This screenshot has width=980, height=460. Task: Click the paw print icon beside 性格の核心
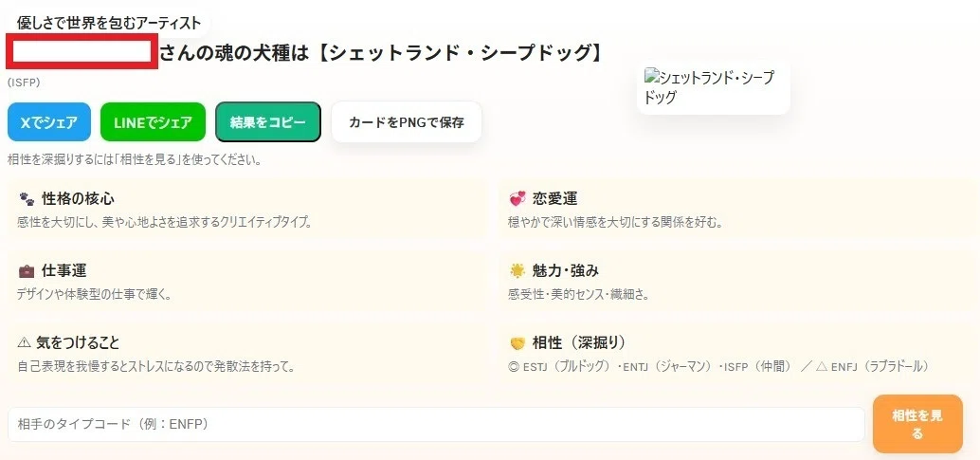[27, 199]
